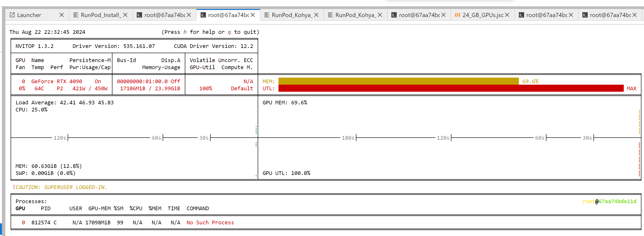The width and height of the screenshot is (644, 236).
Task: Open the RunPod_Install_ tab
Action: tap(101, 15)
